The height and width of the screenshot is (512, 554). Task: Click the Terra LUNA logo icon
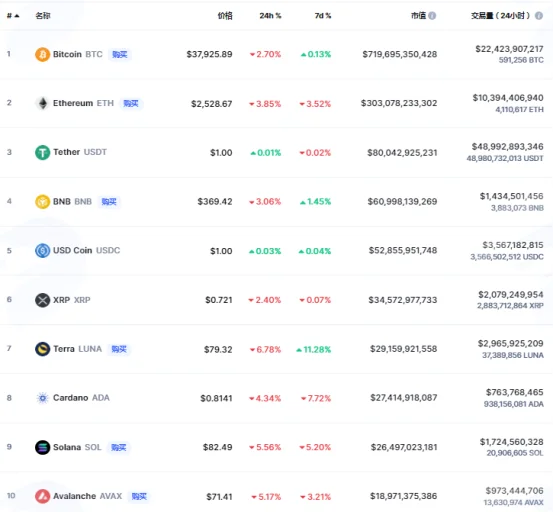(42, 349)
